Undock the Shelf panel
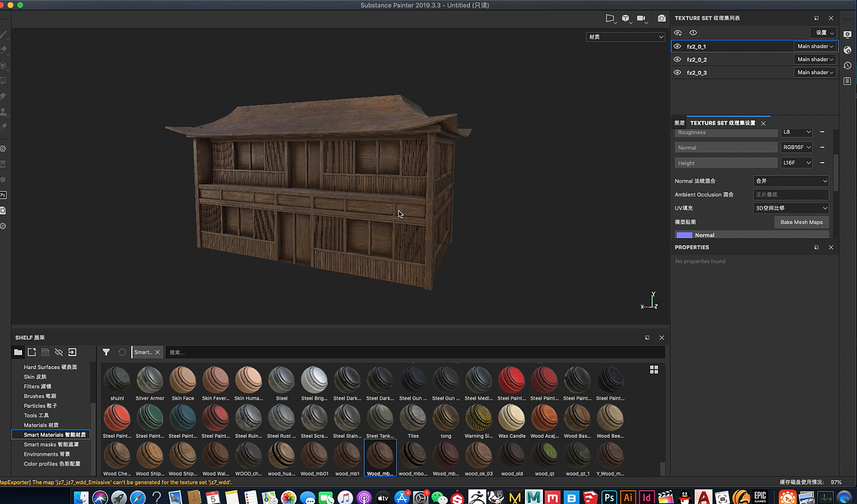This screenshot has height=504, width=857. (x=647, y=338)
